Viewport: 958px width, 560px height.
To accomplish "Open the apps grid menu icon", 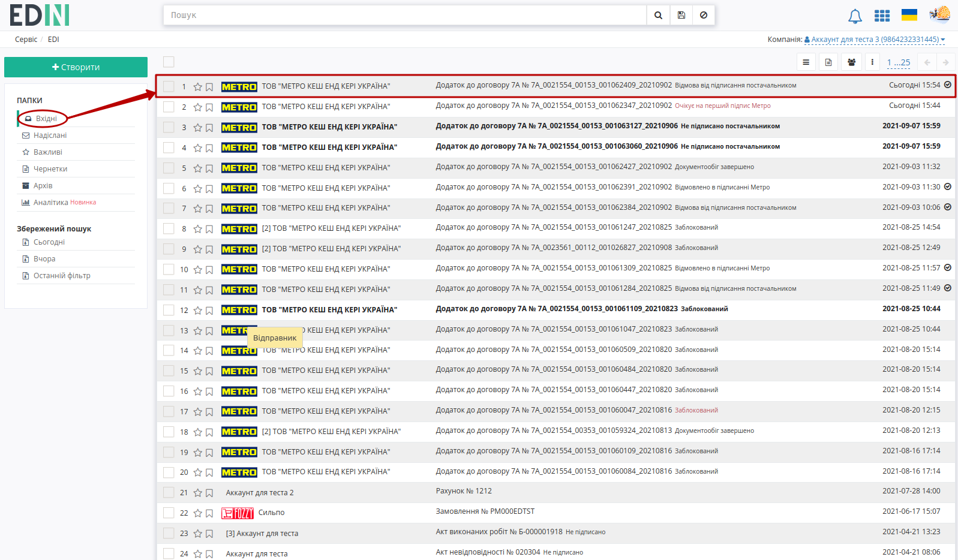I will pyautogui.click(x=882, y=16).
